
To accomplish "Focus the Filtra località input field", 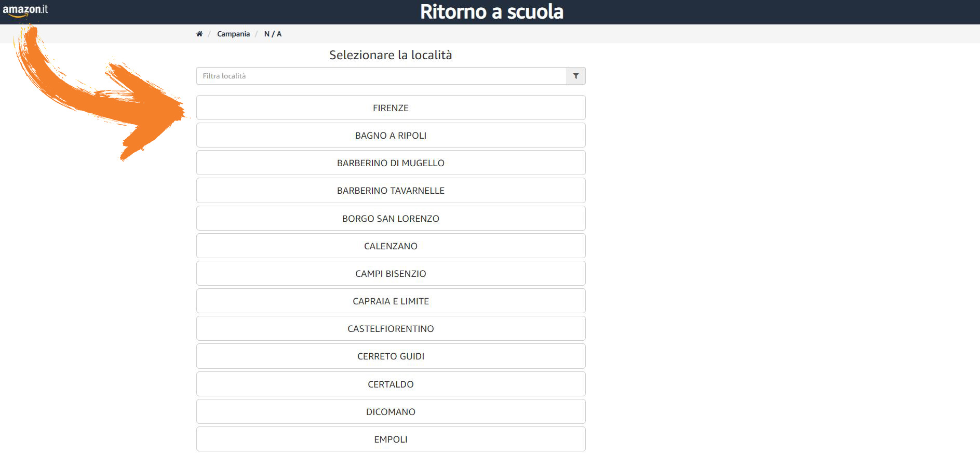I will [x=382, y=76].
